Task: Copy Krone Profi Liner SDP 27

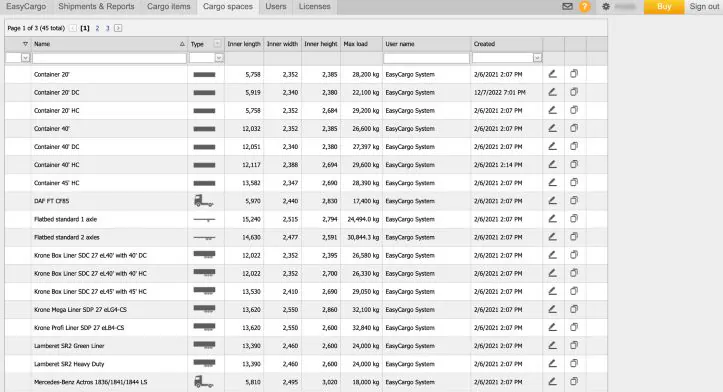Action: click(574, 327)
